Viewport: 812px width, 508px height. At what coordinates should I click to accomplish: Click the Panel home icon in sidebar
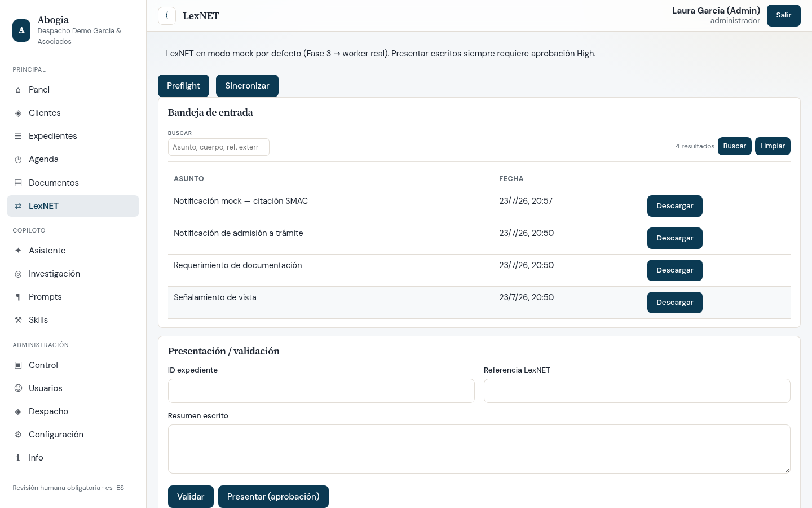coord(18,90)
